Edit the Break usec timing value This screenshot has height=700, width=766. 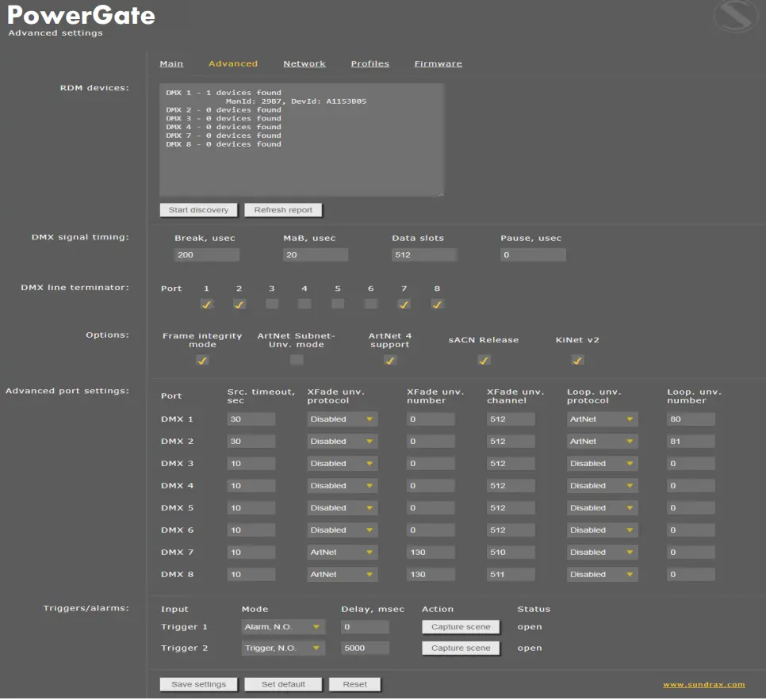[x=206, y=254]
